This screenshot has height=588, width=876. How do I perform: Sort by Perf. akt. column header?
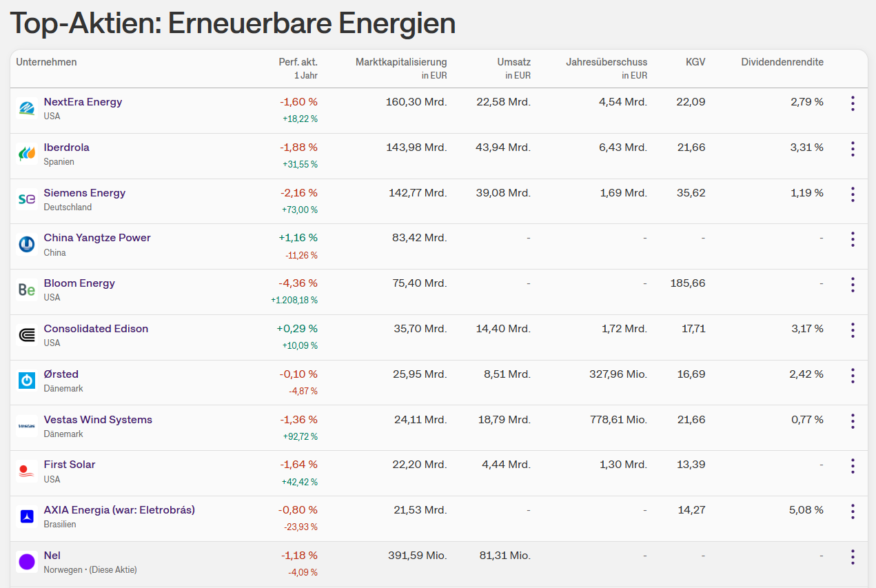[298, 62]
